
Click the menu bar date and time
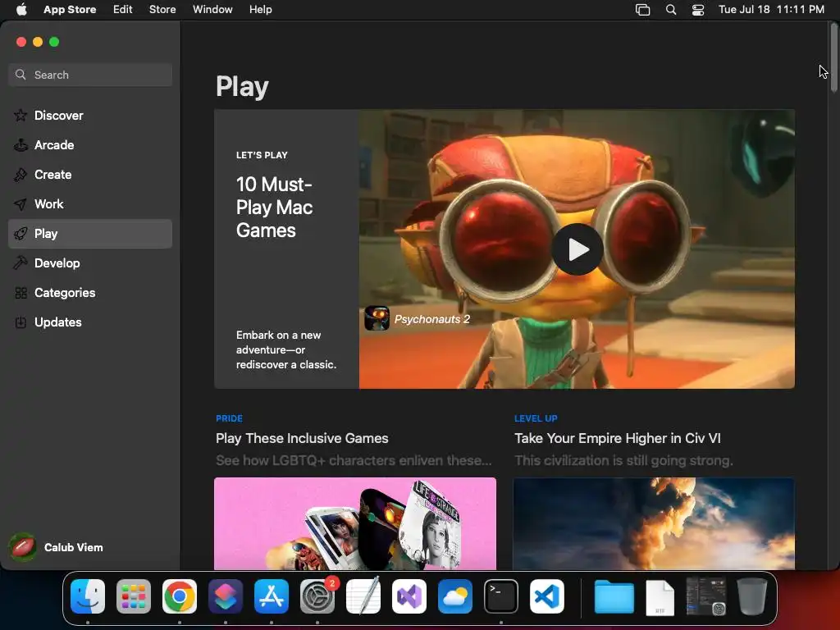771,10
